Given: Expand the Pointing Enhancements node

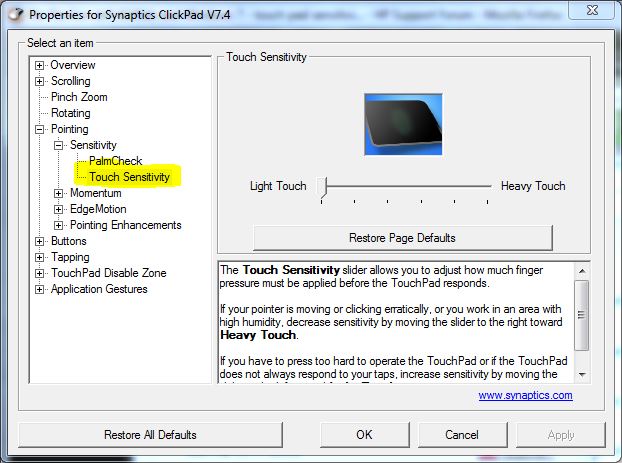Looking at the screenshot, I should 58,225.
